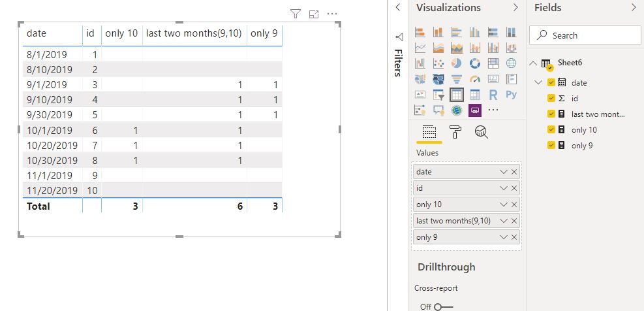Uncheck the only 10 field checkbox

(551, 129)
